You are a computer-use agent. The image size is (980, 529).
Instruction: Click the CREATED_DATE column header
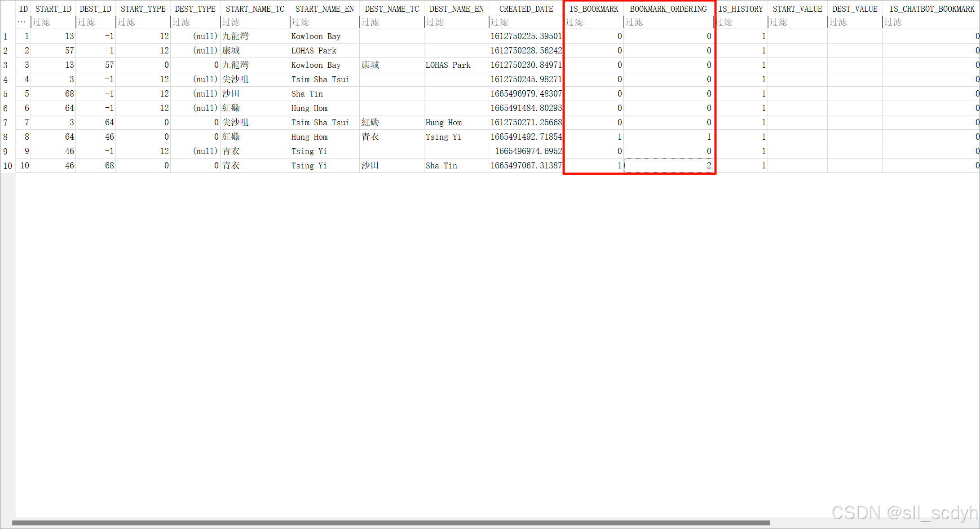[x=526, y=9]
